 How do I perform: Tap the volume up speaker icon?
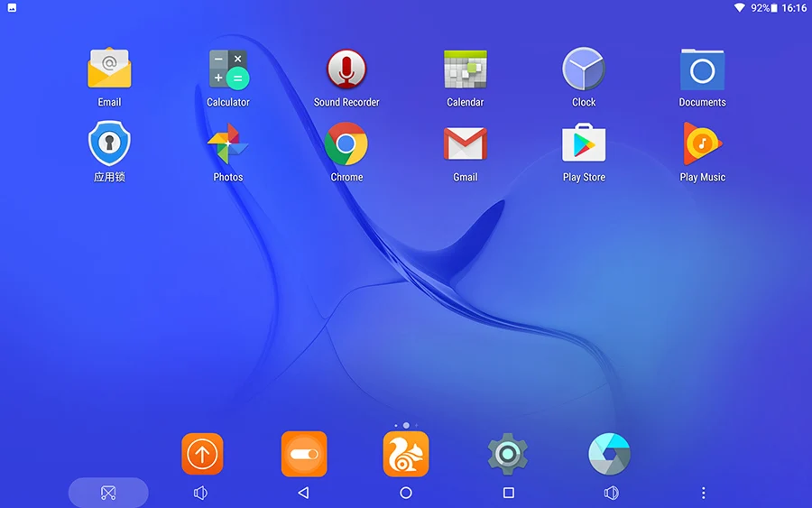click(x=611, y=493)
